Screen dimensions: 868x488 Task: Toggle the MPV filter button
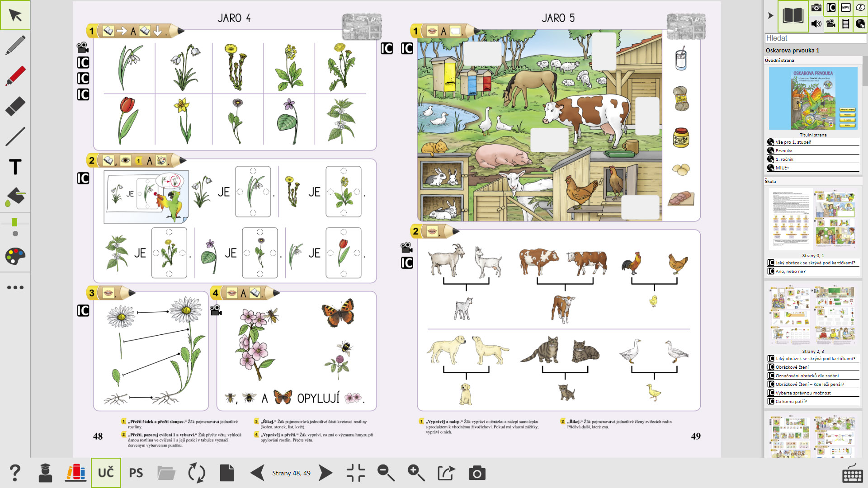point(846,8)
